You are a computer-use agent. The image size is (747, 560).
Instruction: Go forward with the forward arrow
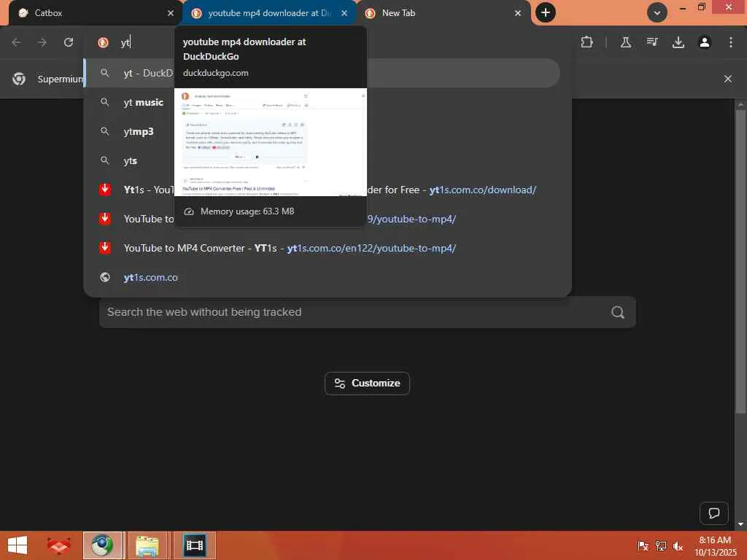point(42,42)
